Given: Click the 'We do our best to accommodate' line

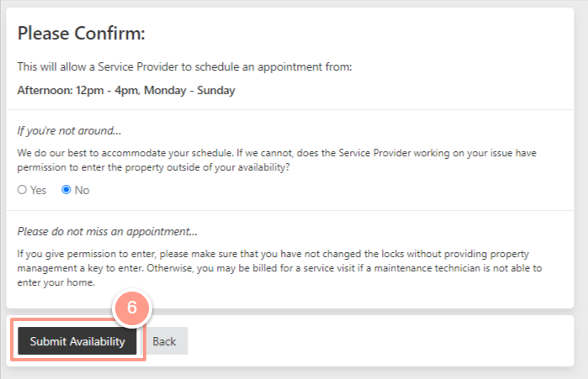Looking at the screenshot, I should coord(277,153).
